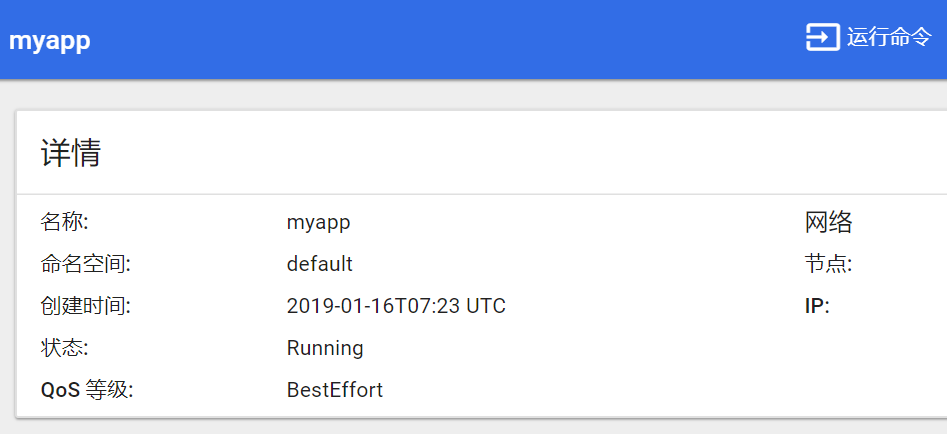Click the default namespace value
The height and width of the screenshot is (434, 947).
[319, 264]
